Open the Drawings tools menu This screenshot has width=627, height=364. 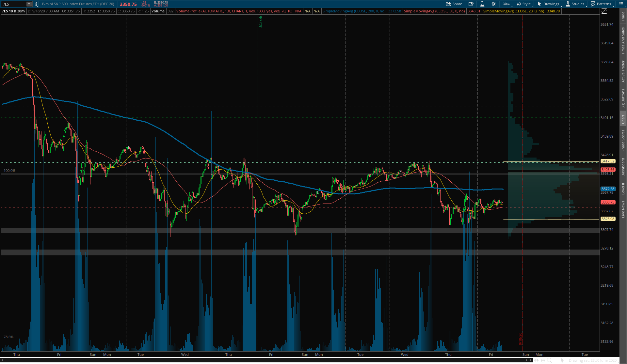548,4
